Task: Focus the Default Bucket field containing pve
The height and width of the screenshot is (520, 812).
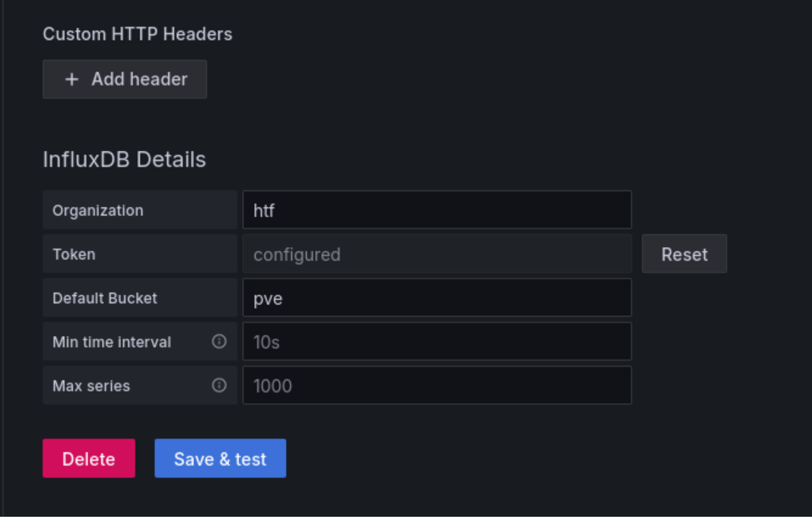Action: click(437, 298)
